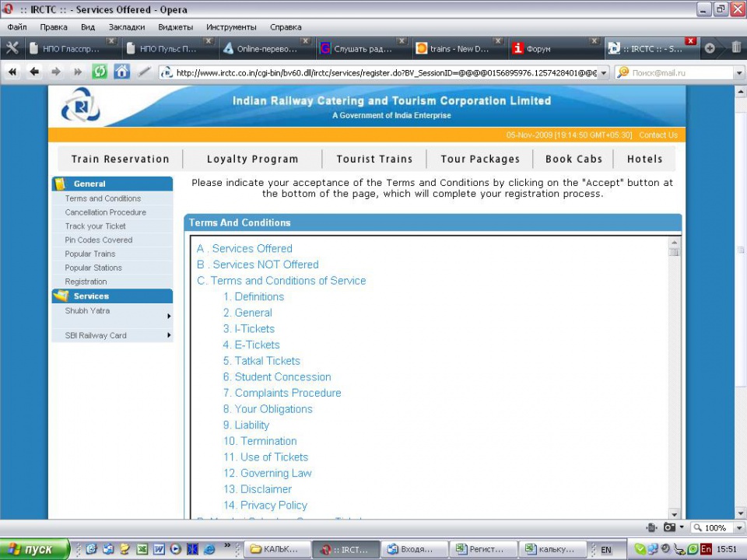The height and width of the screenshot is (560, 747).
Task: Expand the Shubh Yatra submenu arrow
Action: click(x=169, y=317)
